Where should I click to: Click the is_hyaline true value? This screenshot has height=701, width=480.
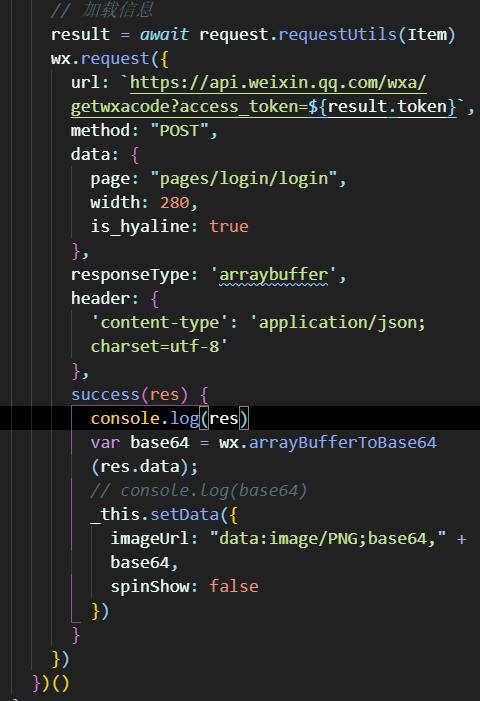(x=229, y=227)
